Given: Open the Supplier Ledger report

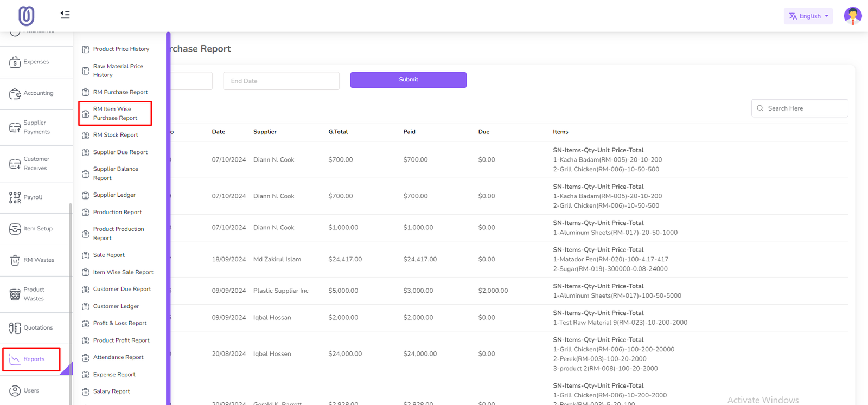Looking at the screenshot, I should [x=114, y=195].
